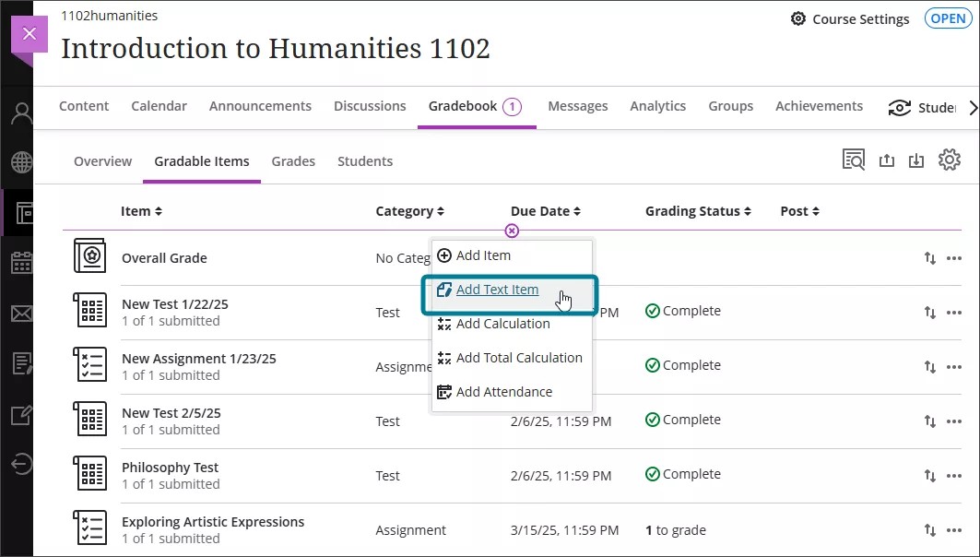Open the Calendar icon in the left sidebar
The image size is (980, 557).
point(20,263)
